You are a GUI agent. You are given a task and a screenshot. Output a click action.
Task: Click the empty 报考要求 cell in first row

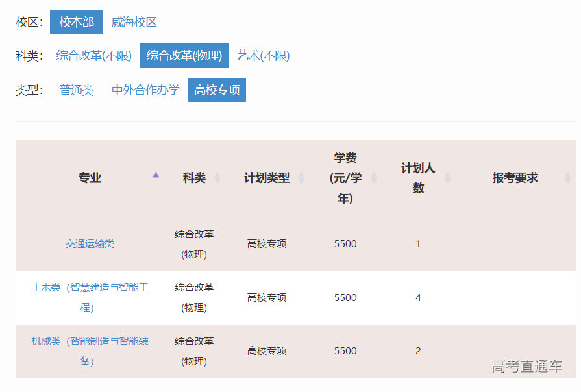pos(513,243)
